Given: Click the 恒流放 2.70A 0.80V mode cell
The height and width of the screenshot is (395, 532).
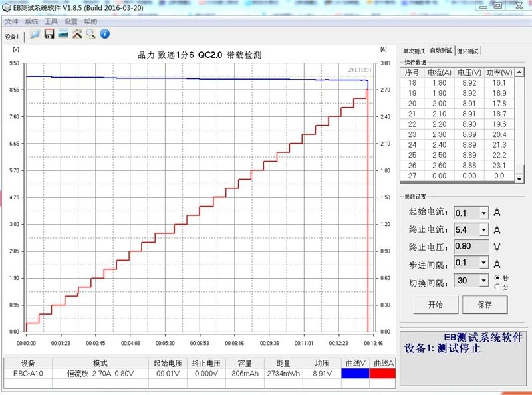Looking at the screenshot, I should (x=100, y=374).
